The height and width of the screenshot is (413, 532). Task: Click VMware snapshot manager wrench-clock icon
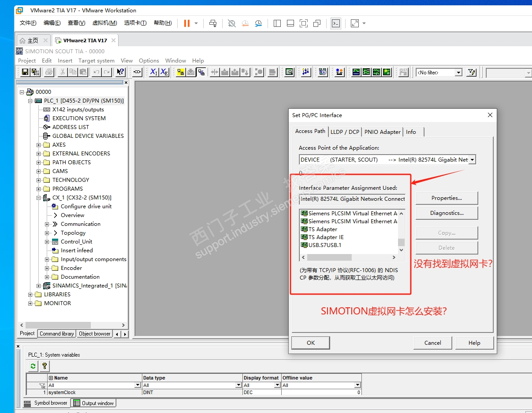click(259, 23)
